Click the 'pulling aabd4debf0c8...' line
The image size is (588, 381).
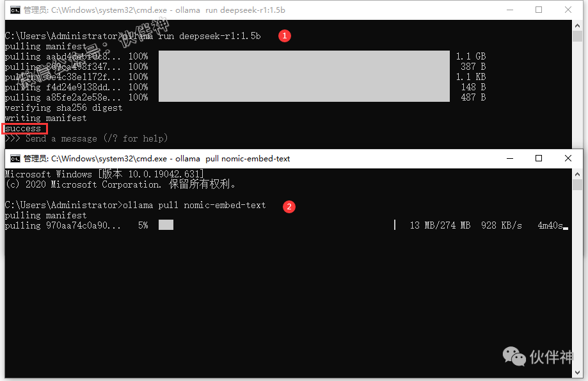pos(63,57)
